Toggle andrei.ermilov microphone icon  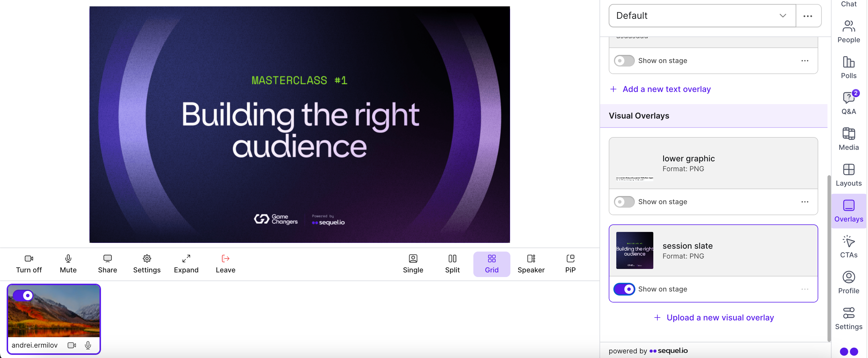(x=88, y=345)
